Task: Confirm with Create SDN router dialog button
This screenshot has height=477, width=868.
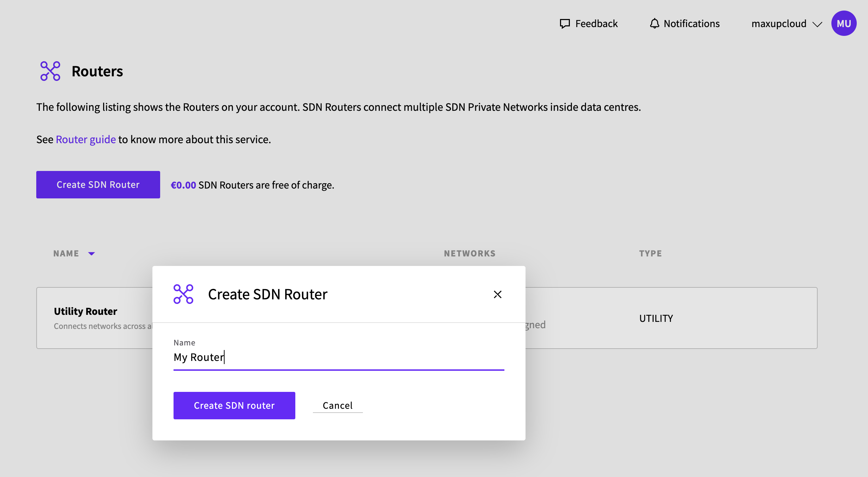Action: 234,406
